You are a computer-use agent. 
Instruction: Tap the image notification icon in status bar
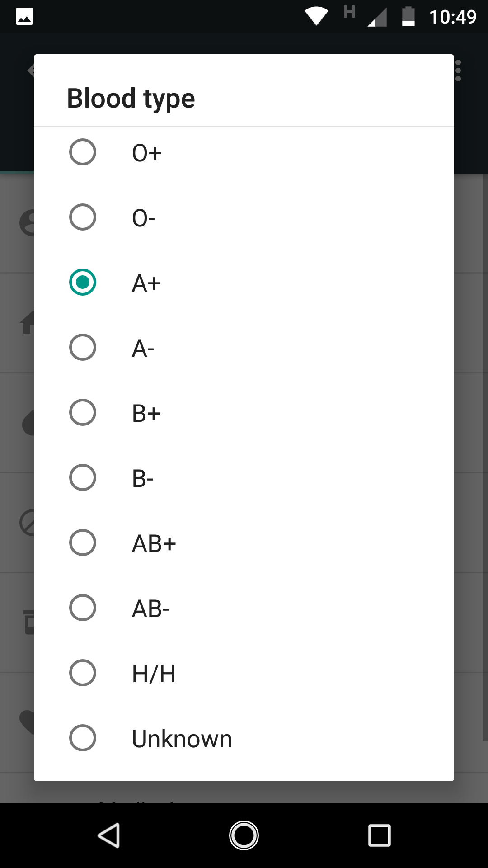click(x=24, y=17)
